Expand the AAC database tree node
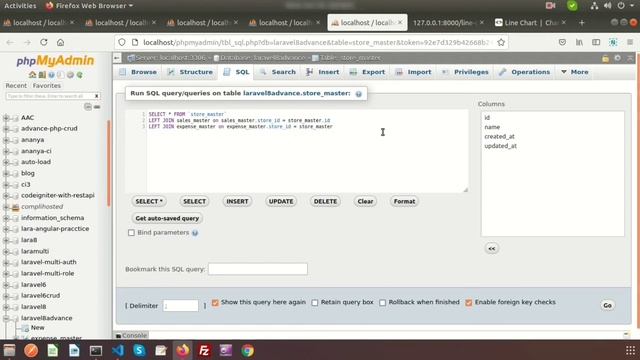 click(x=6, y=118)
